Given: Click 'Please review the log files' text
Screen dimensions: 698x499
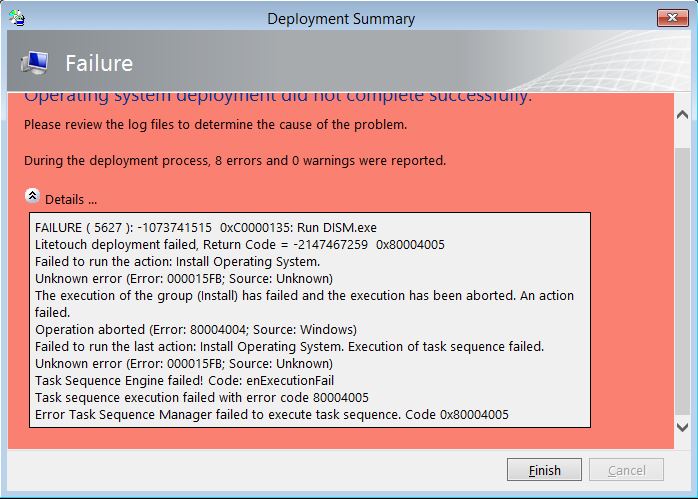Looking at the screenshot, I should click(x=215, y=125).
